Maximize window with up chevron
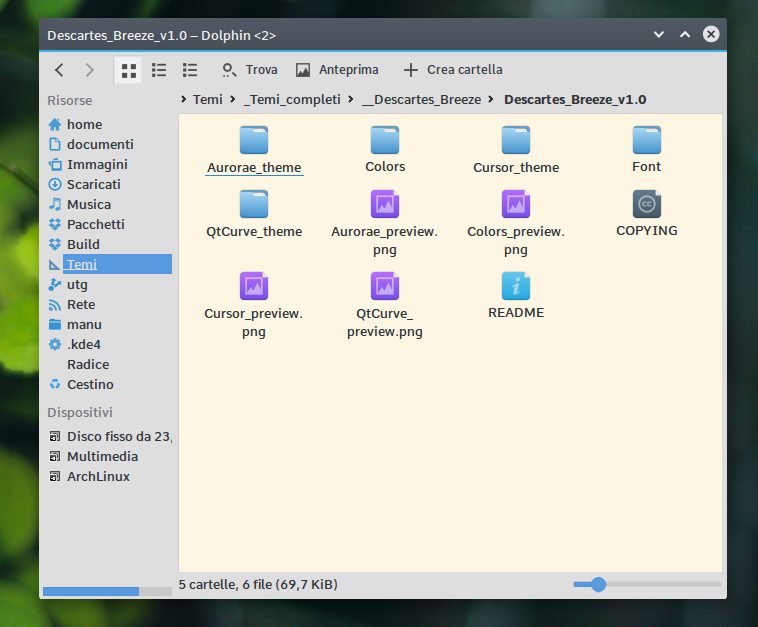Image resolution: width=758 pixels, height=627 pixels. click(x=685, y=34)
